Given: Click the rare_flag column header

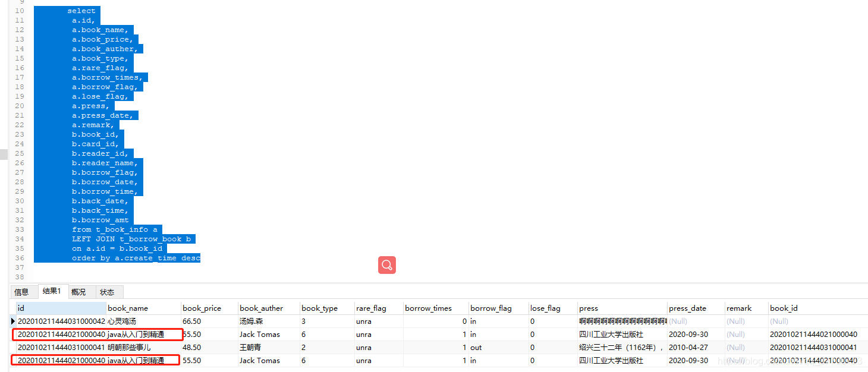Looking at the screenshot, I should [379, 308].
